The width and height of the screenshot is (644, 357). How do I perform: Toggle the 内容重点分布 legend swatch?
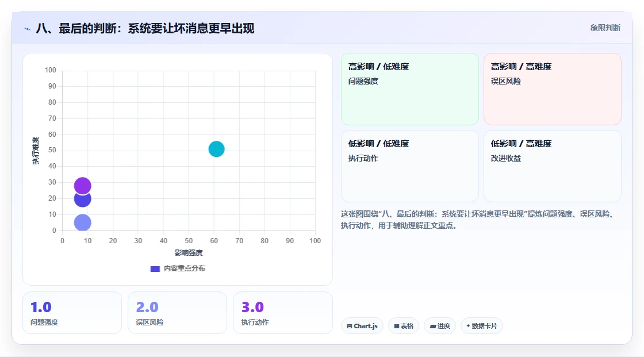coord(155,268)
